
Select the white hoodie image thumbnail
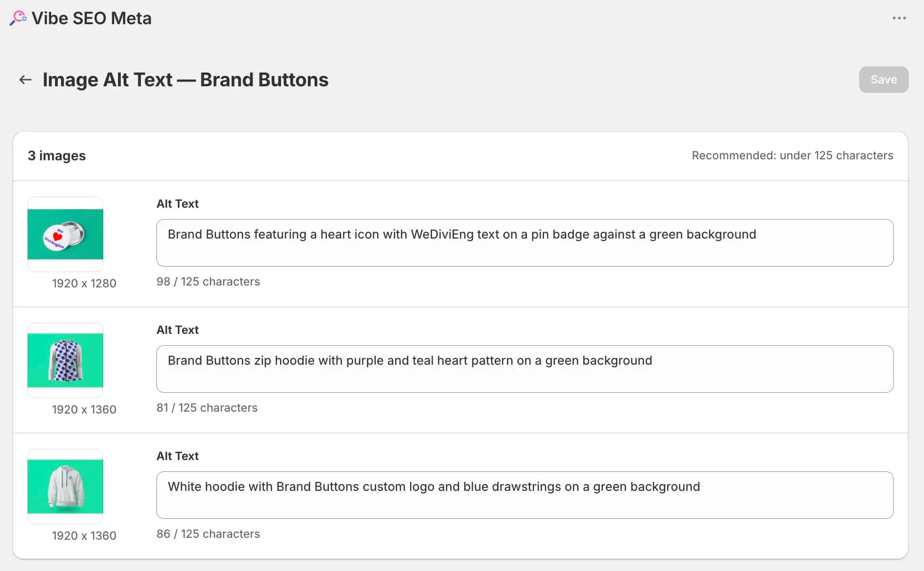pyautogui.click(x=65, y=486)
